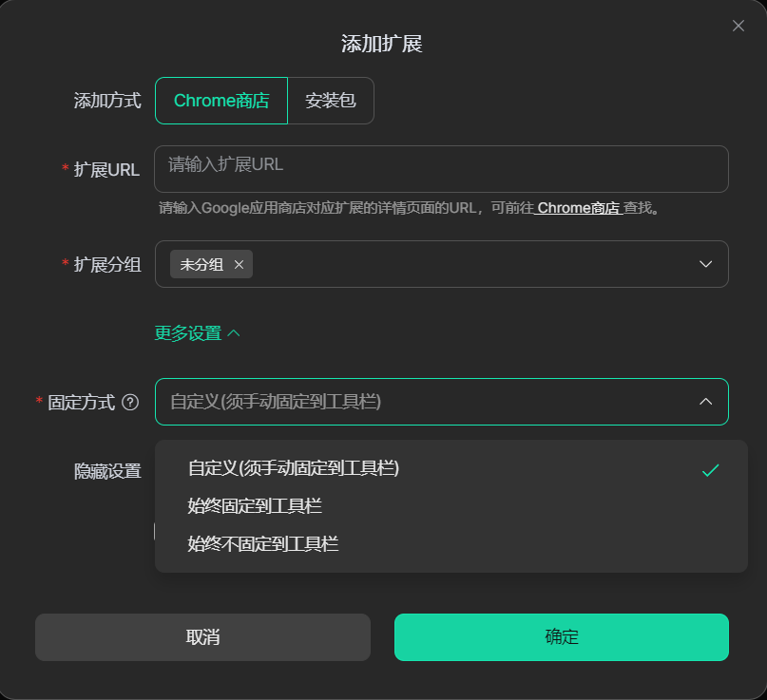Viewport: 767px width, 700px height.
Task: Click the 取消 button
Action: (202, 636)
